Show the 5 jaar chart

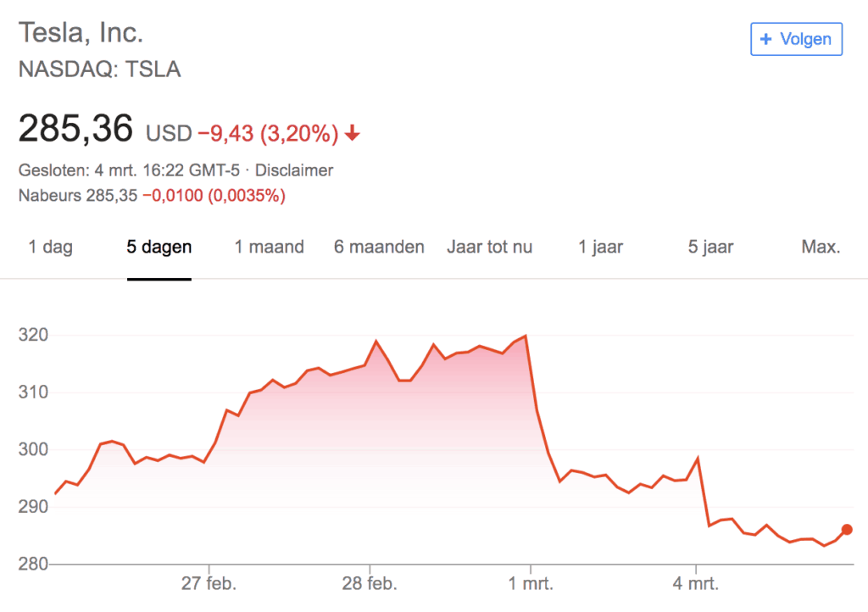711,248
